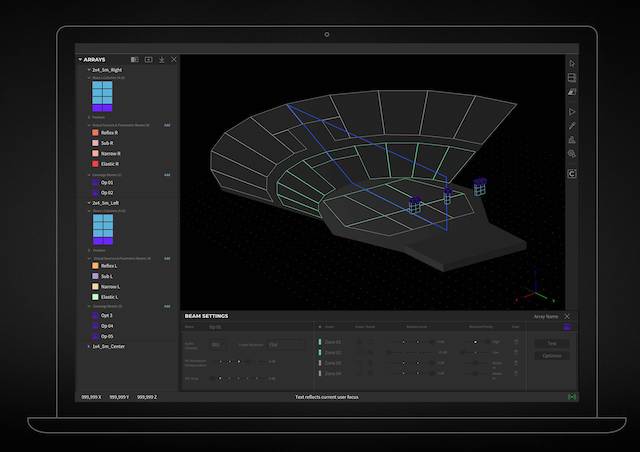
Task: Close the Beam Settings panel
Action: coord(567,316)
